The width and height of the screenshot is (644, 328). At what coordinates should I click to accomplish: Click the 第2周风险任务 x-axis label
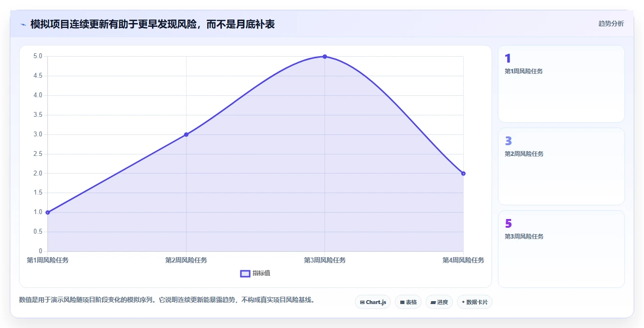pos(186,260)
